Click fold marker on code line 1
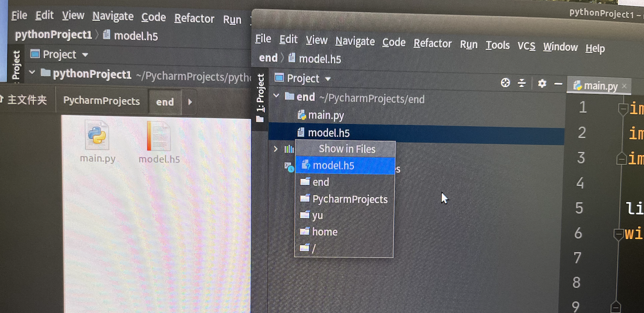 pyautogui.click(x=623, y=109)
